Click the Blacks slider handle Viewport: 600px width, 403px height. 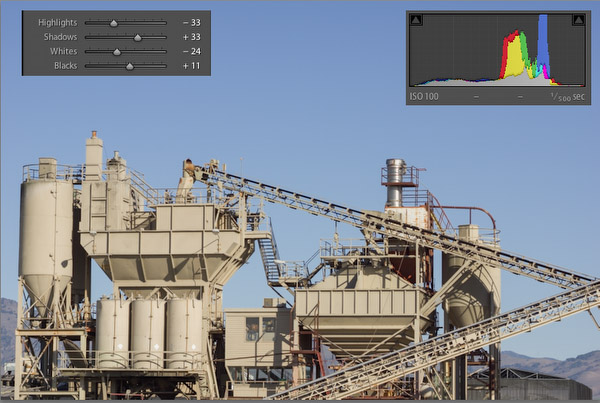tap(129, 66)
